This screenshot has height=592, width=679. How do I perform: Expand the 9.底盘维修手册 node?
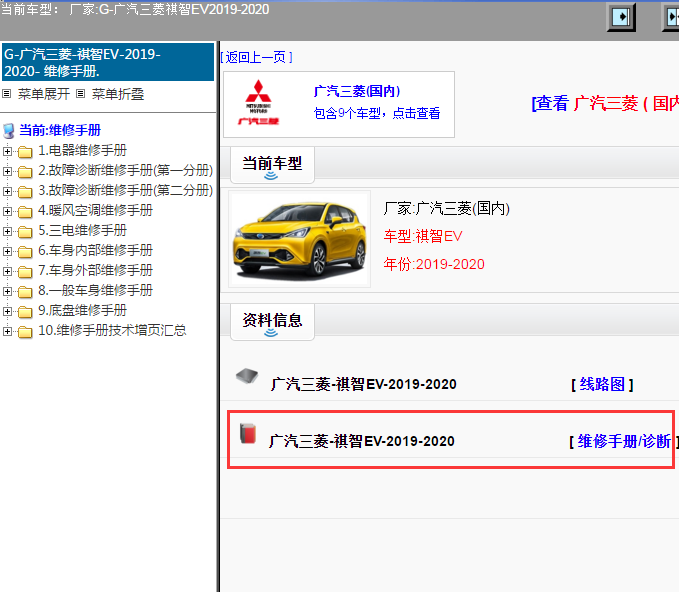point(7,311)
